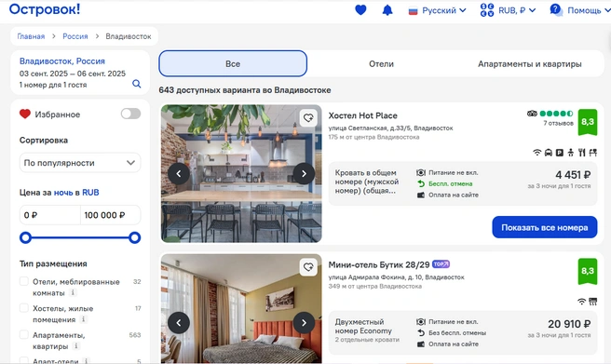
Task: Open the RUB currency dropdown
Action: [x=517, y=10]
